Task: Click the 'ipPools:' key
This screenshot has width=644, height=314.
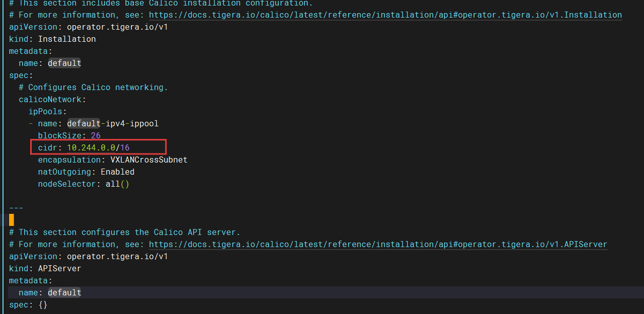Action: tap(48, 111)
